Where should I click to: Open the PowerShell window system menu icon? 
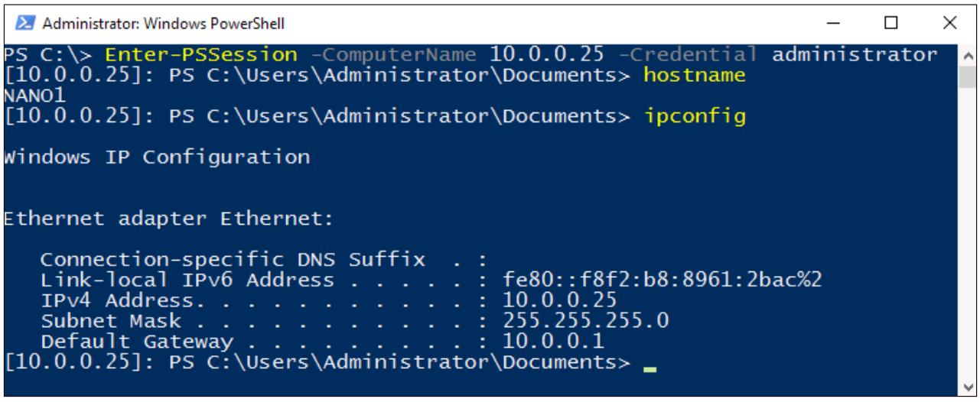click(x=16, y=24)
